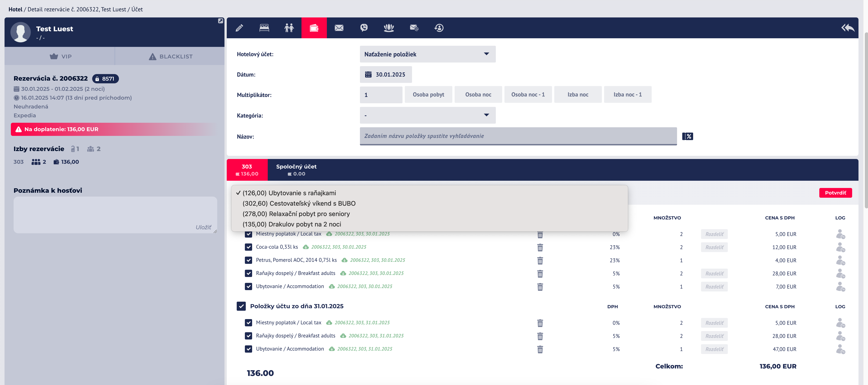This screenshot has width=868, height=385.
Task: Expand the Kategória dropdown
Action: [427, 115]
